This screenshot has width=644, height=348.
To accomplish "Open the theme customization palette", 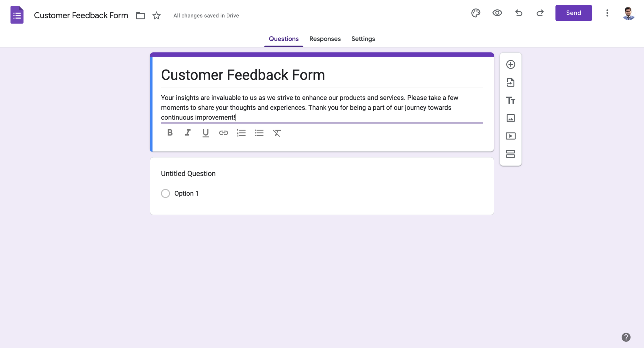I will click(475, 13).
